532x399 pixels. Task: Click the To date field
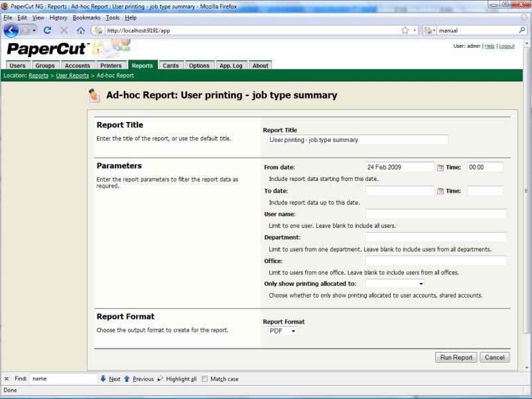[400, 191]
